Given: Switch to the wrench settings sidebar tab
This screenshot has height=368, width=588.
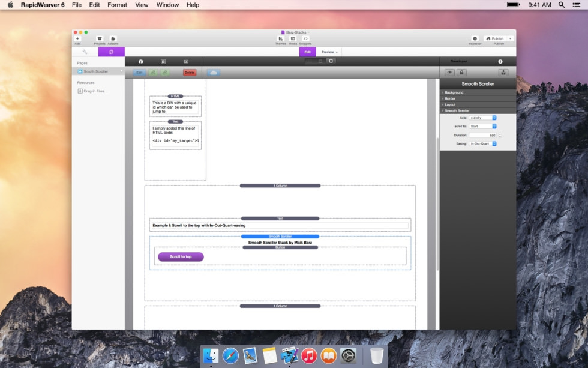Looking at the screenshot, I should 85,52.
